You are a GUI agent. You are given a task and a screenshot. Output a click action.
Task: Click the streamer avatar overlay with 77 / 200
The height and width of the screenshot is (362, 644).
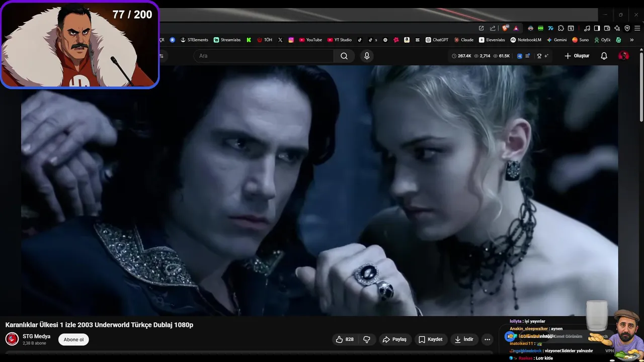point(80,45)
